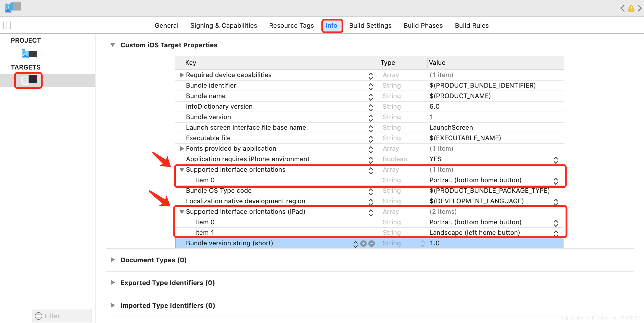The image size is (644, 323).
Task: Select the app target under TARGETS
Action: click(29, 80)
